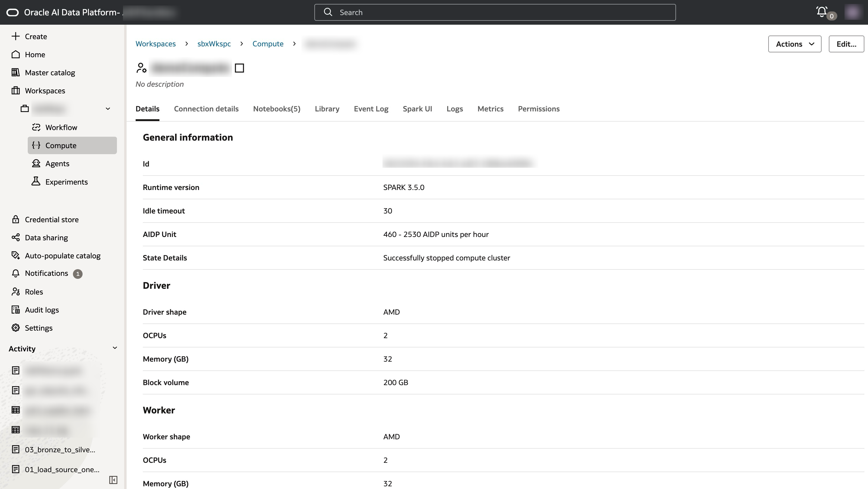Open Experiments in the sidebar

(x=60, y=182)
